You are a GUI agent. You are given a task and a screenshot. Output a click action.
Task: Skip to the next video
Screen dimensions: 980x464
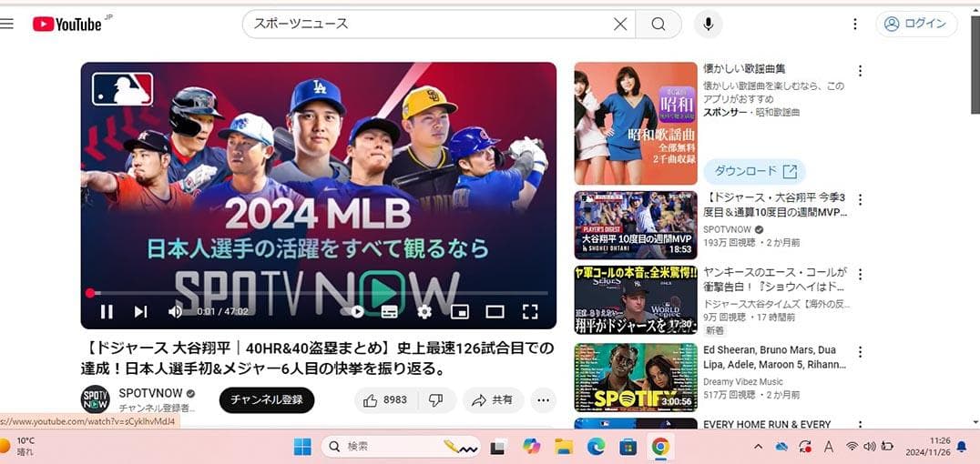click(140, 311)
